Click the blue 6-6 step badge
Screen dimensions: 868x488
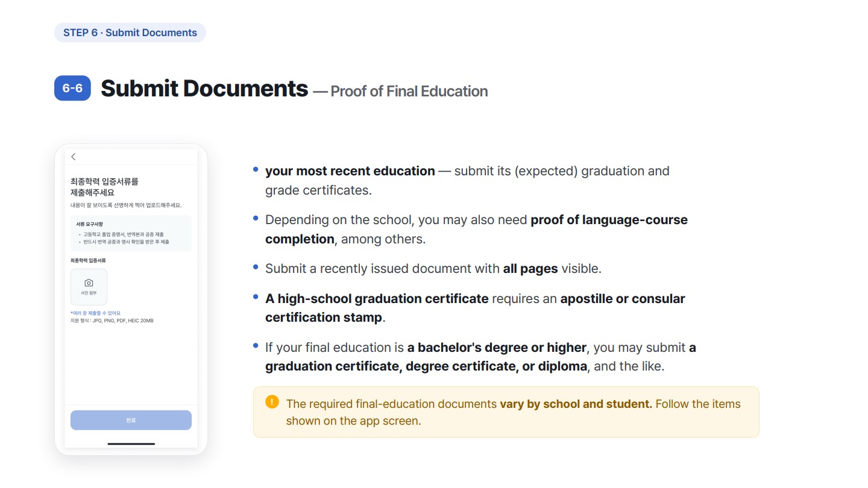72,89
